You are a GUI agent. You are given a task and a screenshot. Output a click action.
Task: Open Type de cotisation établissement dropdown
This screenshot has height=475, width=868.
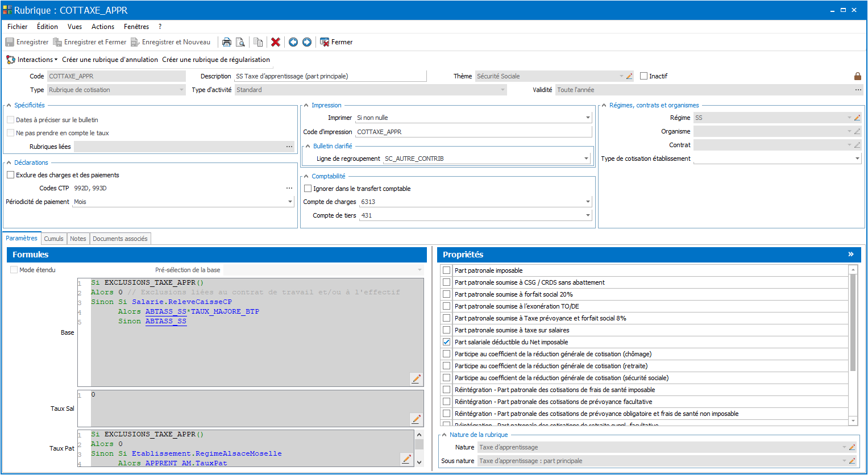point(858,159)
